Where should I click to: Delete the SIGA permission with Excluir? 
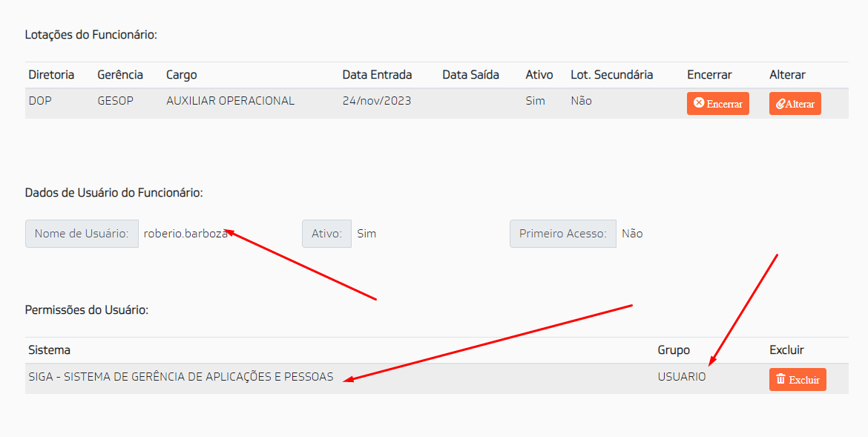tap(798, 379)
